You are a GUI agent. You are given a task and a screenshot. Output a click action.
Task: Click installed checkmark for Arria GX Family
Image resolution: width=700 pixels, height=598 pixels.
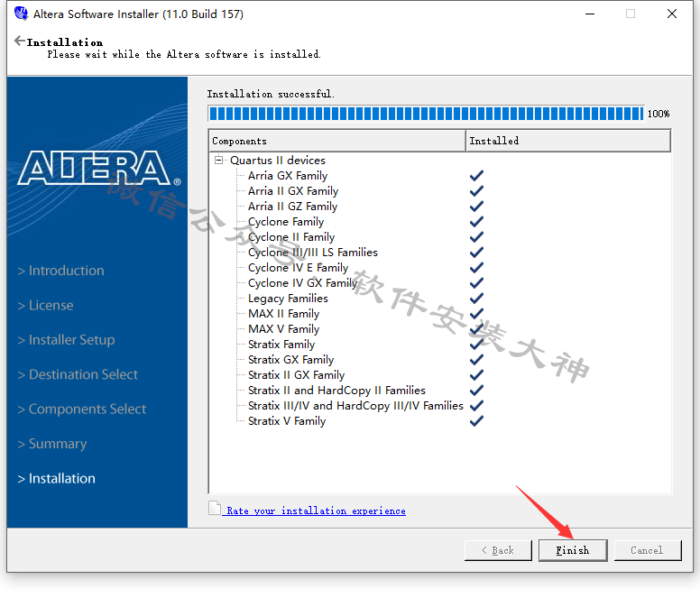[x=476, y=176]
